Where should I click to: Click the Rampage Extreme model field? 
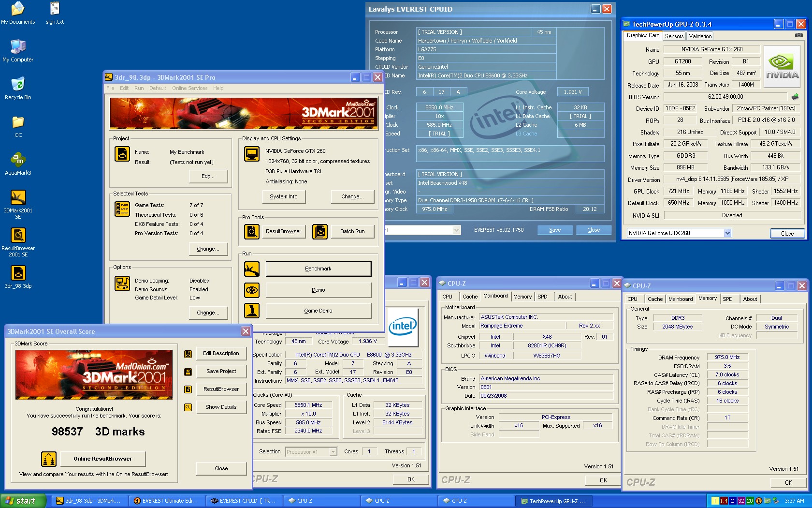click(522, 326)
